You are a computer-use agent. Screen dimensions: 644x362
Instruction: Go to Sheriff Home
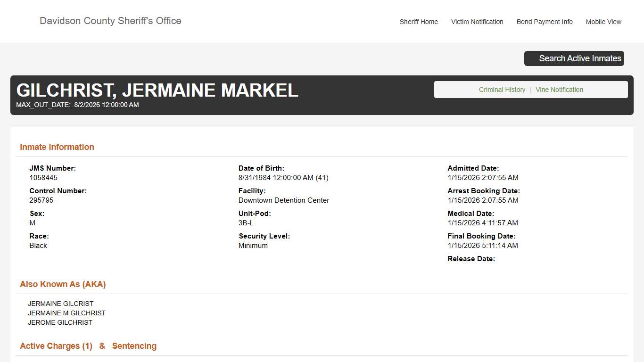[419, 22]
